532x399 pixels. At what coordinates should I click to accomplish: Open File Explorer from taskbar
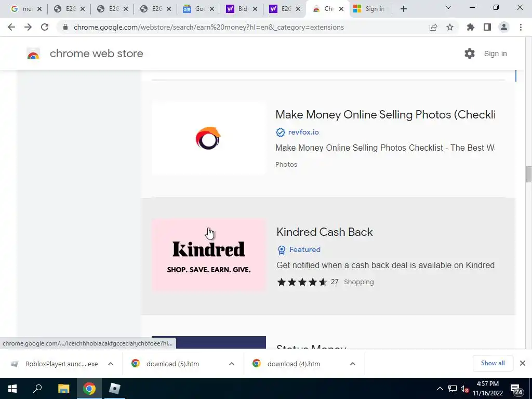click(x=63, y=389)
